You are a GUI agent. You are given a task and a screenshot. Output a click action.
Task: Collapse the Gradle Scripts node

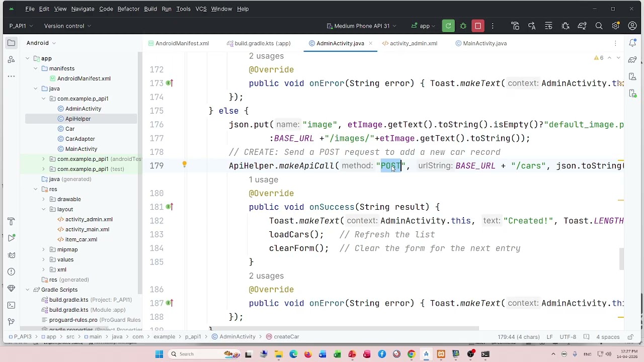coord(28,290)
